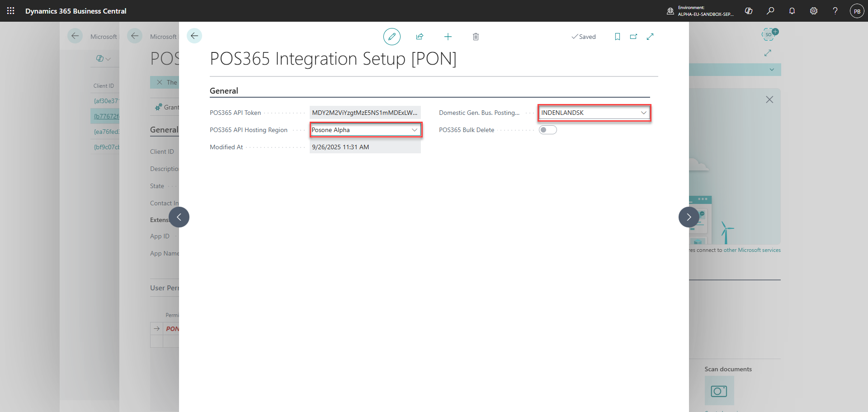Delete record using trash icon
This screenshot has width=868, height=412.
pyautogui.click(x=476, y=37)
